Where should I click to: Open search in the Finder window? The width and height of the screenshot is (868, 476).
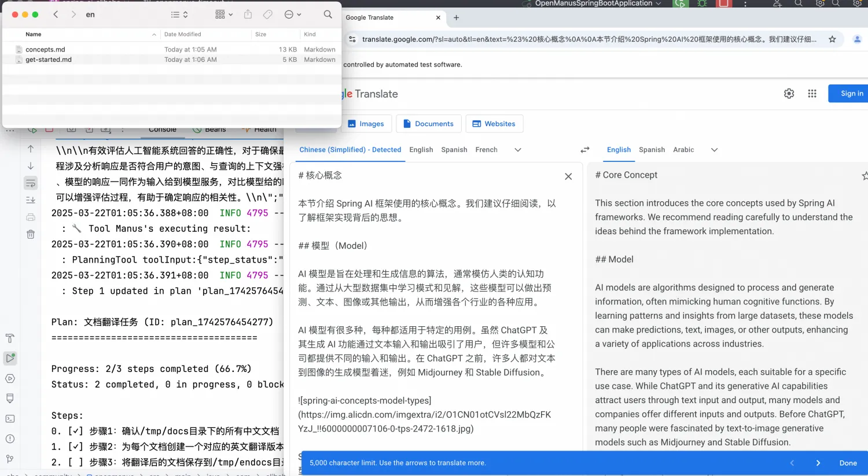(x=328, y=14)
